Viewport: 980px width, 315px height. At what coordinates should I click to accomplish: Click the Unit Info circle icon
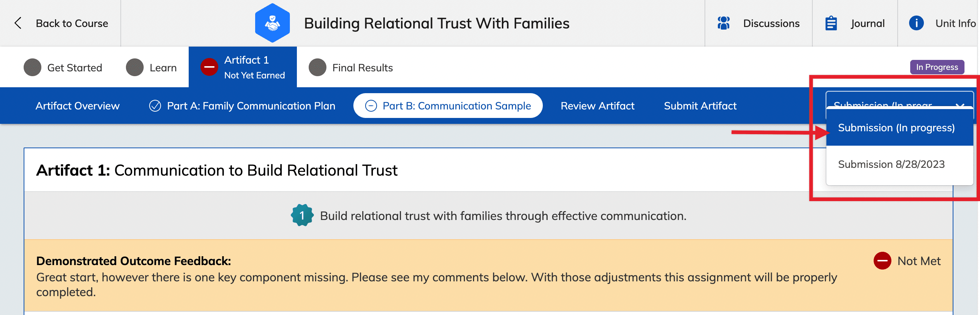(916, 23)
